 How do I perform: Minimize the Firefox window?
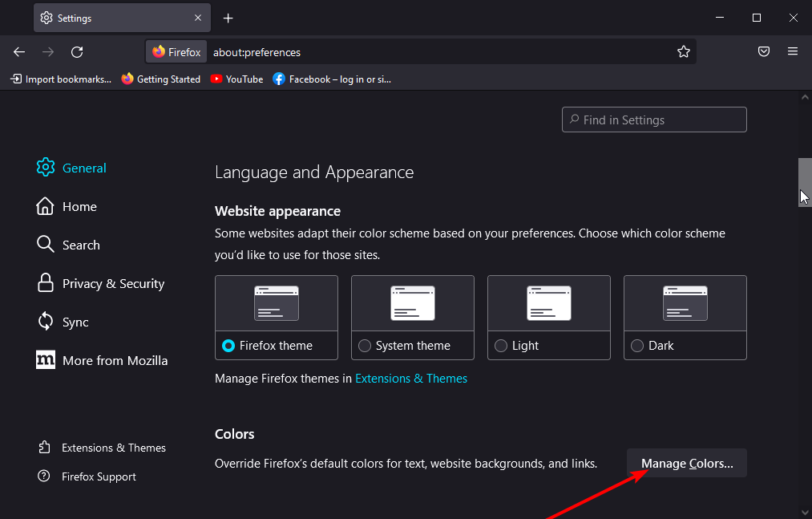[x=720, y=18]
